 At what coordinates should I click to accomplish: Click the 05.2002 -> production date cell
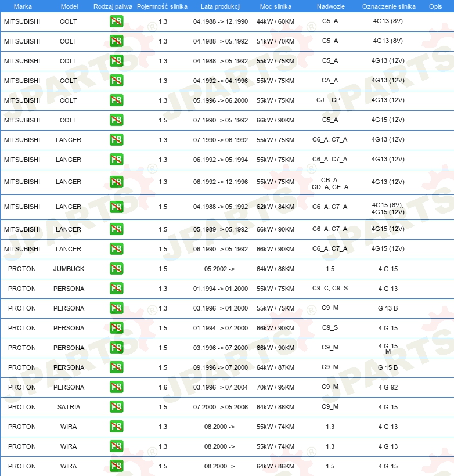coord(219,269)
